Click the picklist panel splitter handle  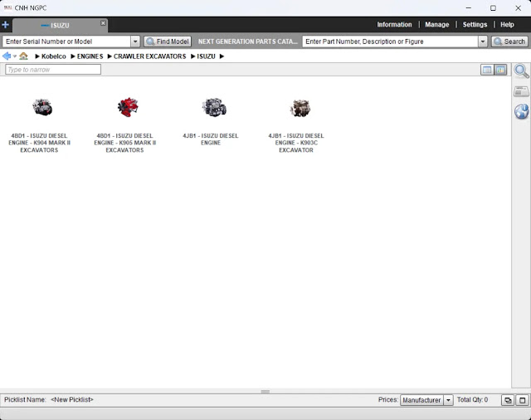265,392
